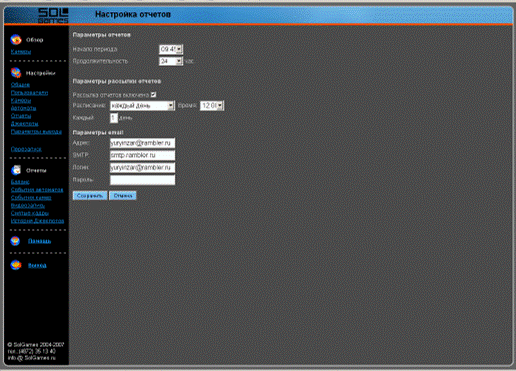Image resolution: width=516 pixels, height=371 pixels.
Task: Click the Перезапуск link
Action: click(26, 149)
